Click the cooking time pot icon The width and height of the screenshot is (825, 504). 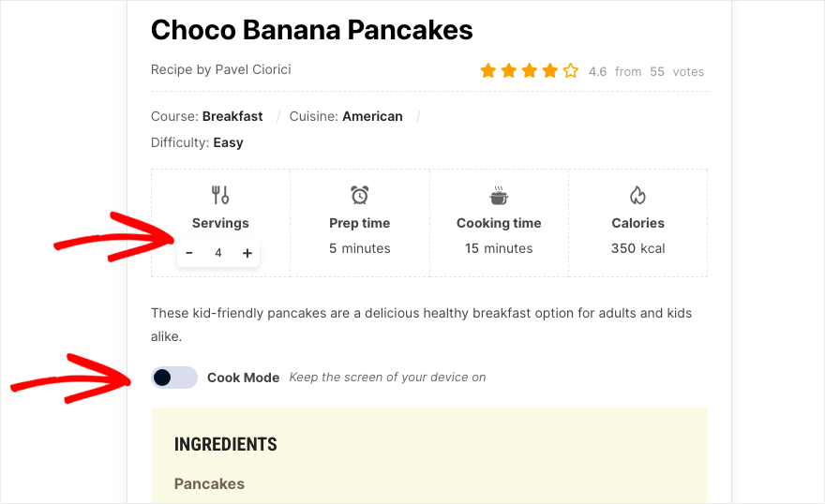[499, 195]
